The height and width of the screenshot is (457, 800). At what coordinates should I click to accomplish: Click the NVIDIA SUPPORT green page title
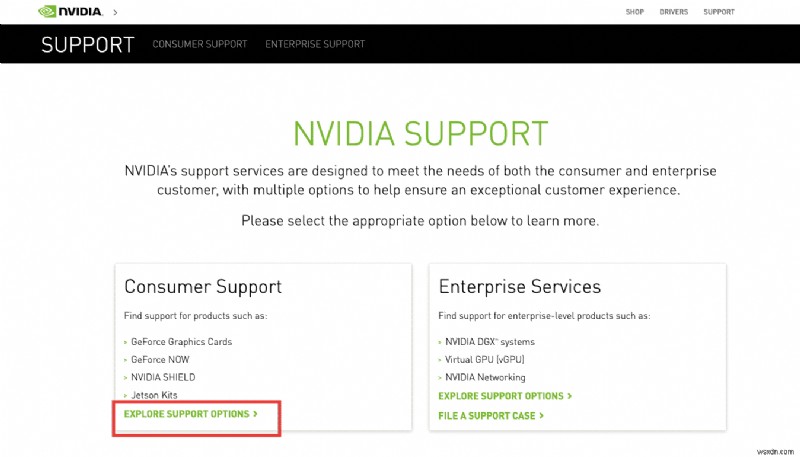point(420,134)
